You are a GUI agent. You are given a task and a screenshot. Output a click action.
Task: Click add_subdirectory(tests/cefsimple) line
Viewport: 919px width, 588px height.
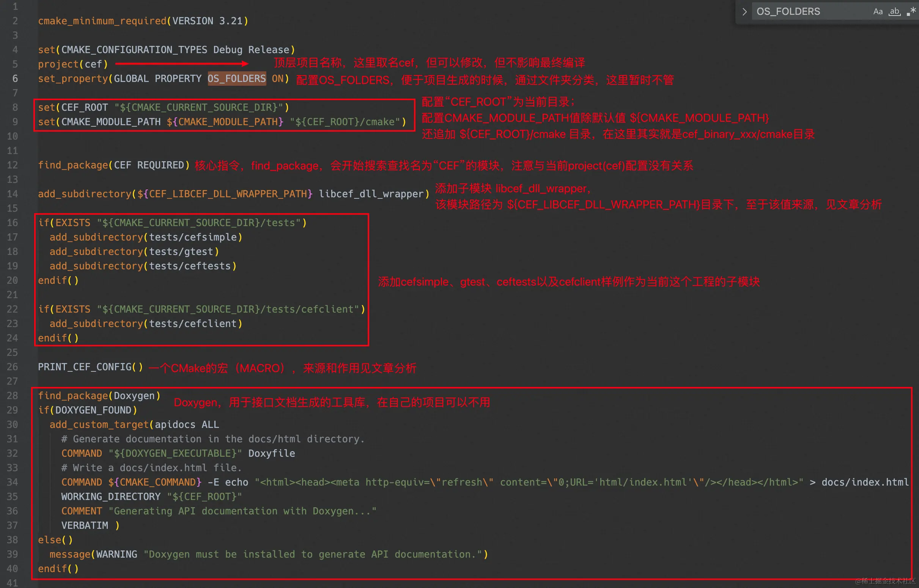point(145,237)
